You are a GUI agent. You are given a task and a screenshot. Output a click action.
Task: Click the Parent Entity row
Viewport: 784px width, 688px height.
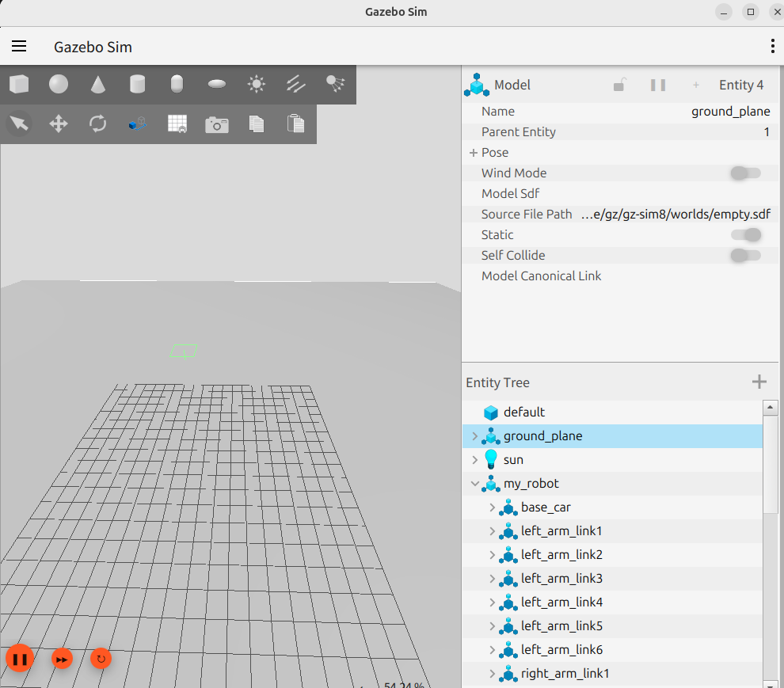[x=620, y=132]
